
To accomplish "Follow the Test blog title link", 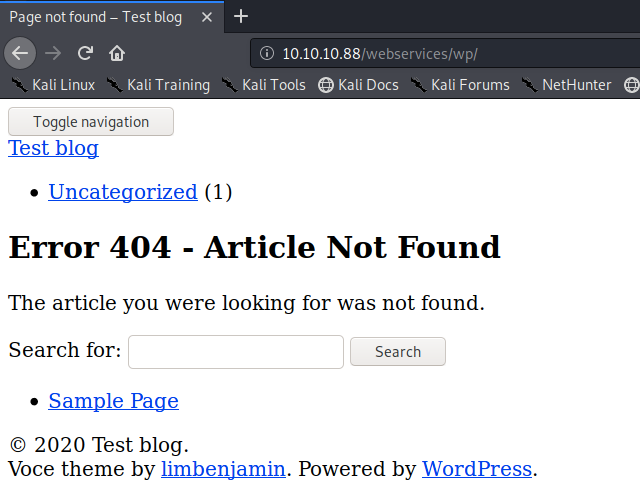I will tap(53, 149).
